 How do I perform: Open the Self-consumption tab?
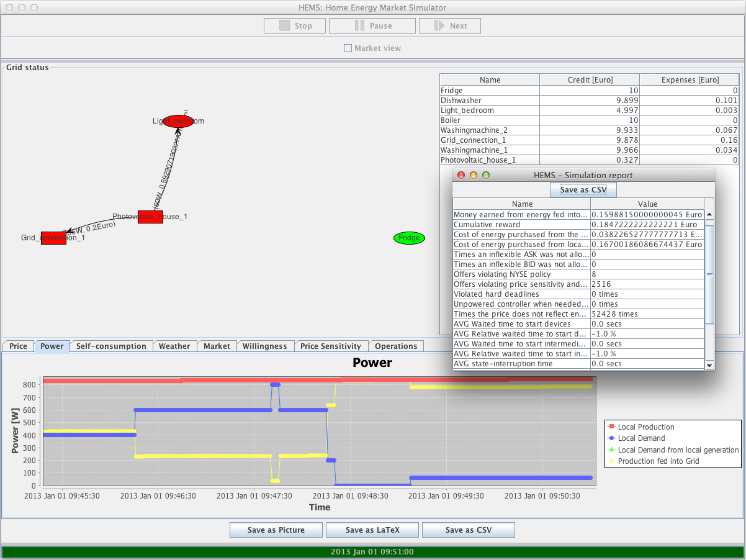(111, 346)
